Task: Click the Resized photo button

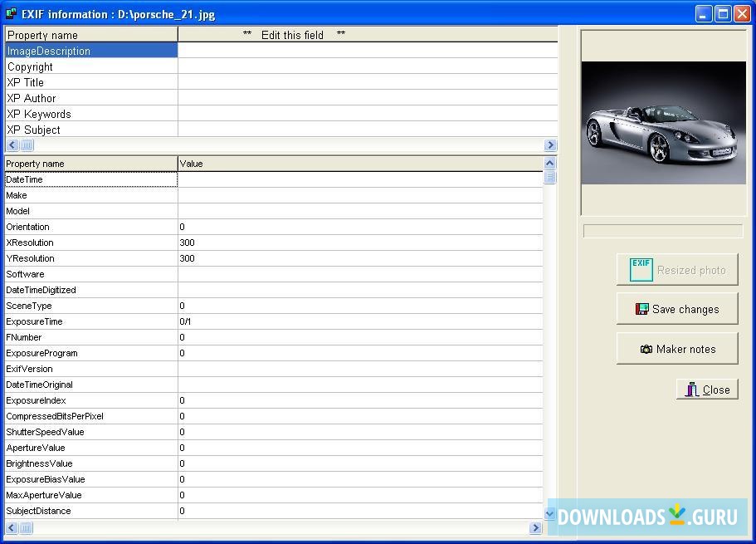Action: pyautogui.click(x=678, y=269)
